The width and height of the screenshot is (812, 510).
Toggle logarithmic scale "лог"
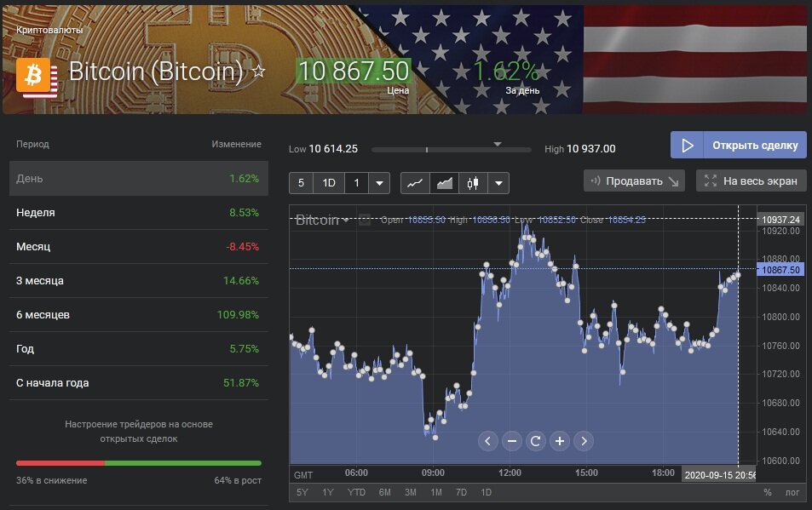click(792, 492)
